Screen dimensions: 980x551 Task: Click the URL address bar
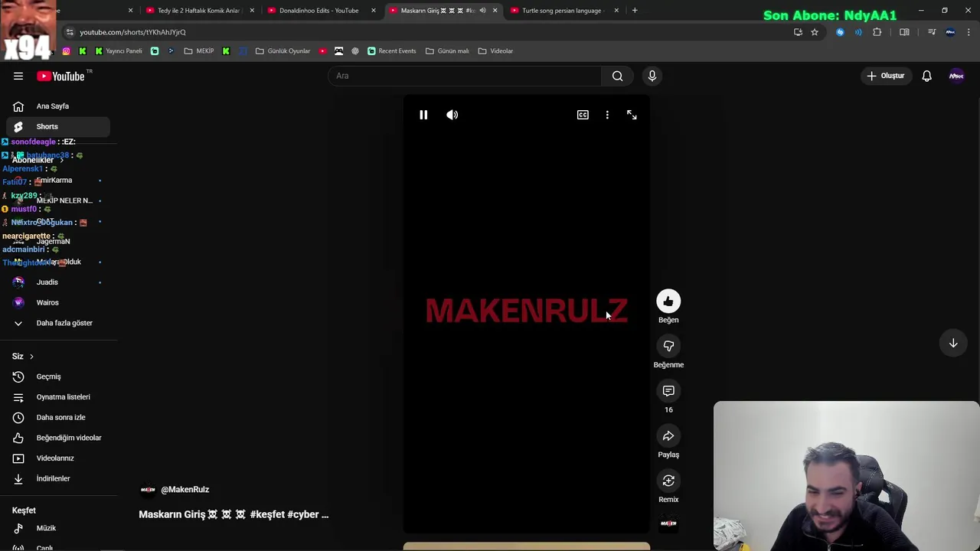(x=429, y=32)
